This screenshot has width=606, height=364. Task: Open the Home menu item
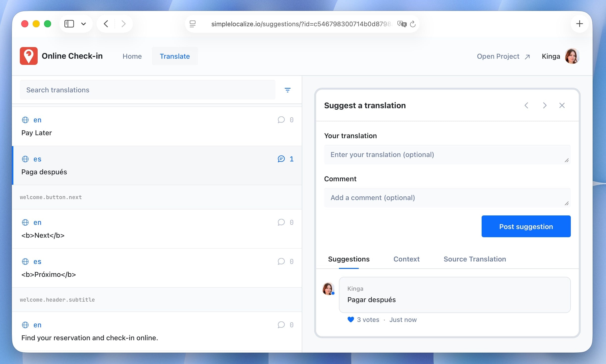[x=132, y=56]
